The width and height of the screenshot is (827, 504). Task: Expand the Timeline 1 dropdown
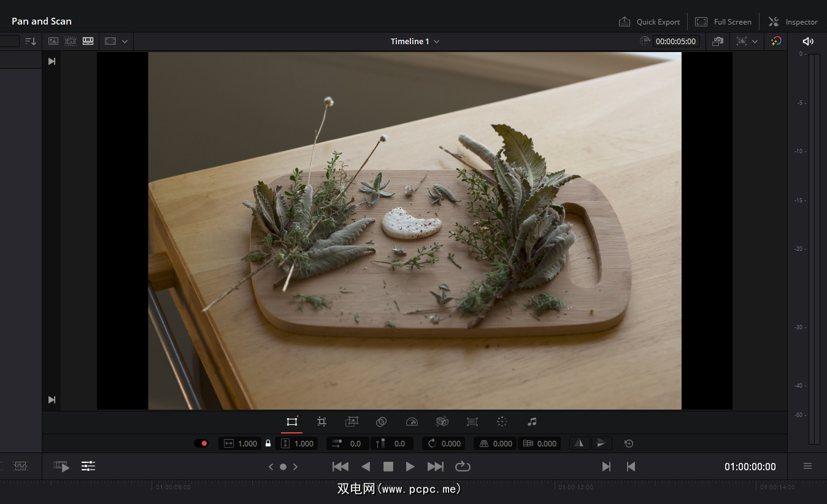pyautogui.click(x=436, y=42)
